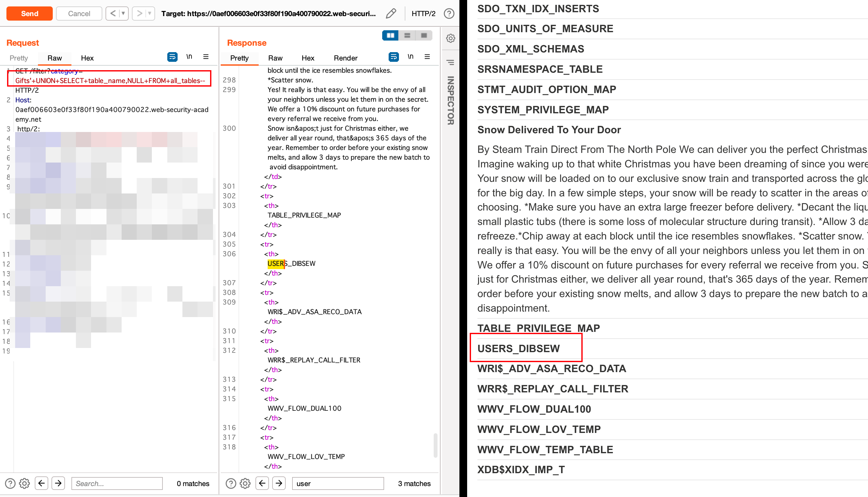The height and width of the screenshot is (497, 868).
Task: Switch the Response view to the Render tab
Action: tap(346, 58)
